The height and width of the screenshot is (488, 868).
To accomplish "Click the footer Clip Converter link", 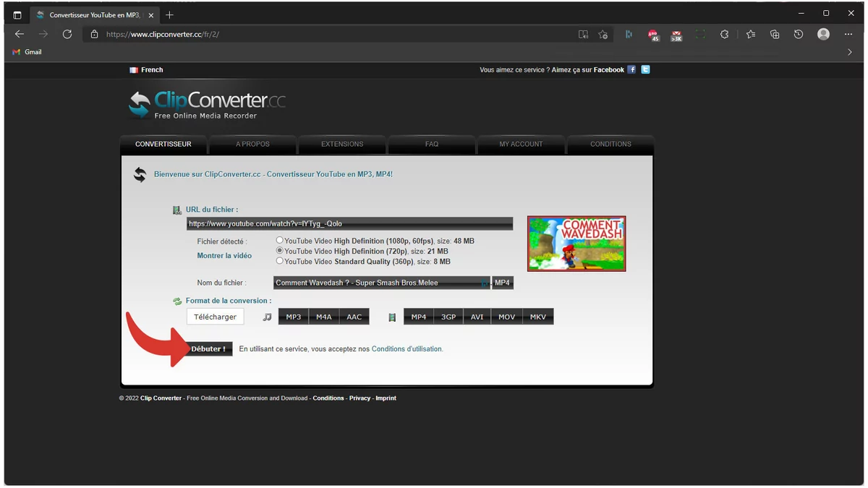I will coord(161,398).
